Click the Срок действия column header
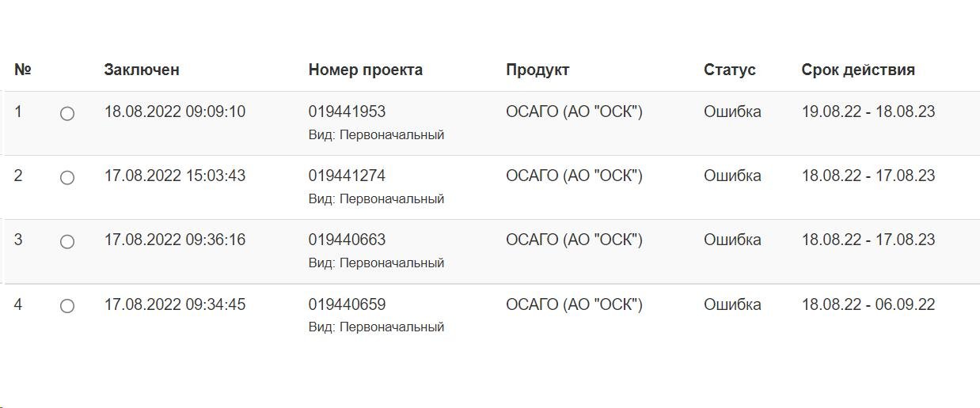The width and height of the screenshot is (980, 408). coord(857,70)
